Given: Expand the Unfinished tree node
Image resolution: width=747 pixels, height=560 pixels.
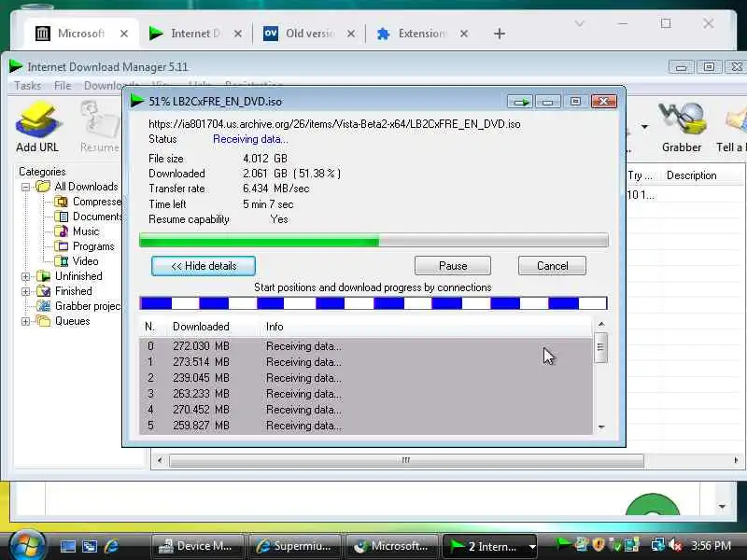Looking at the screenshot, I should coord(26,276).
